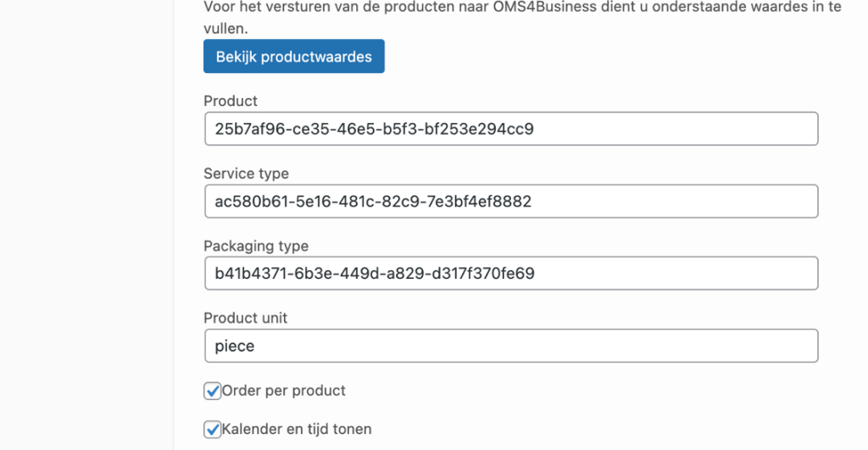
Task: Click the ac580b61 service type GUID value
Action: [373, 202]
